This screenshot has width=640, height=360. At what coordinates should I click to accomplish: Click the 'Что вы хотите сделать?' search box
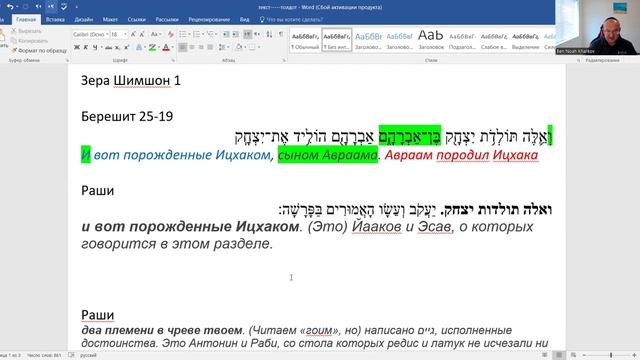pyautogui.click(x=291, y=19)
